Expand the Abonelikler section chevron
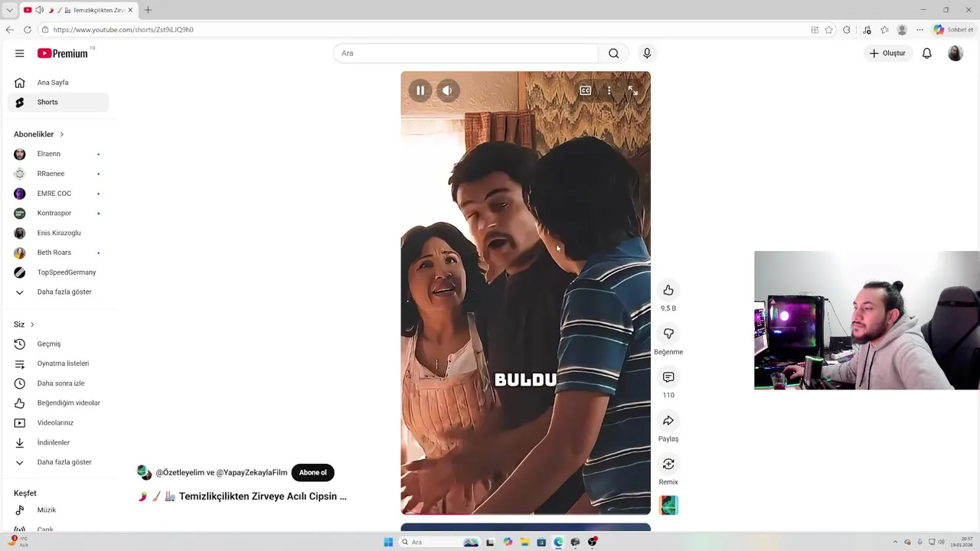This screenshot has height=551, width=980. [62, 135]
